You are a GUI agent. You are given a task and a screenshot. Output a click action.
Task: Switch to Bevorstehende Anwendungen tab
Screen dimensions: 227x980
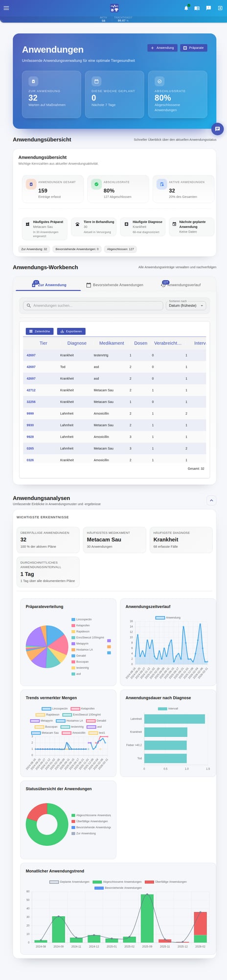click(x=114, y=285)
